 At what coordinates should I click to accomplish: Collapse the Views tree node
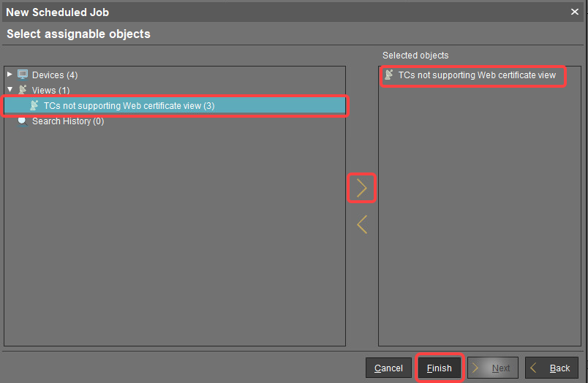(x=10, y=90)
